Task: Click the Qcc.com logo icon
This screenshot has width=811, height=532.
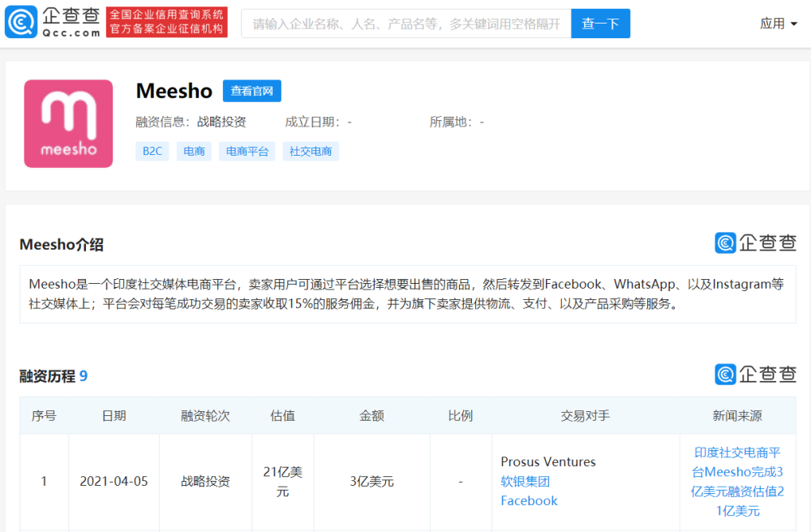Action: pos(21,22)
